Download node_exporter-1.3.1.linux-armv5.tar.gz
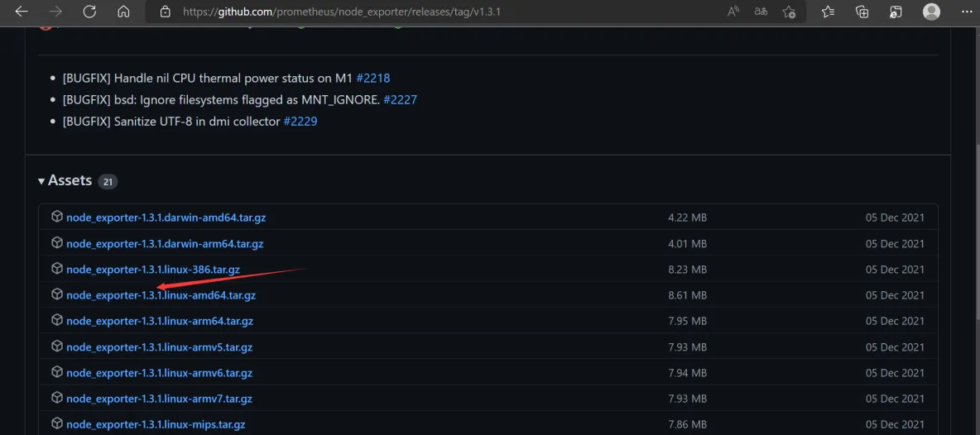 (160, 347)
